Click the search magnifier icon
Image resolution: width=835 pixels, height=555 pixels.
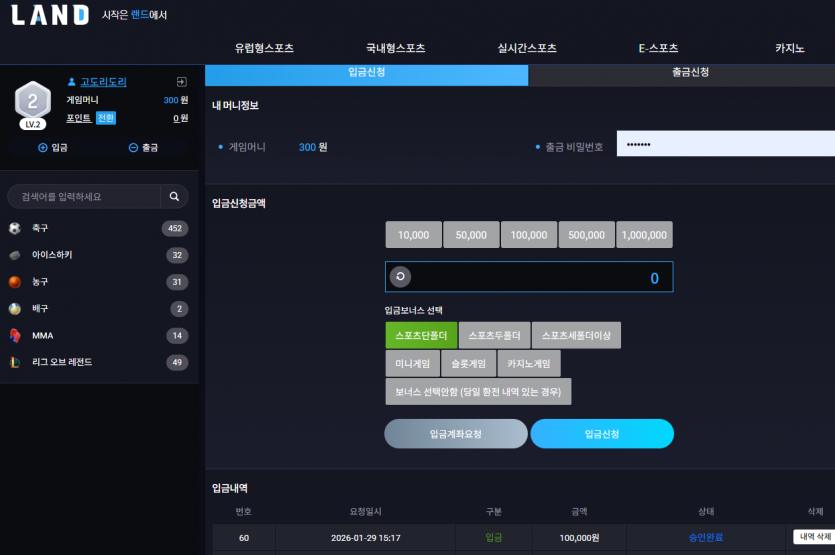(174, 197)
